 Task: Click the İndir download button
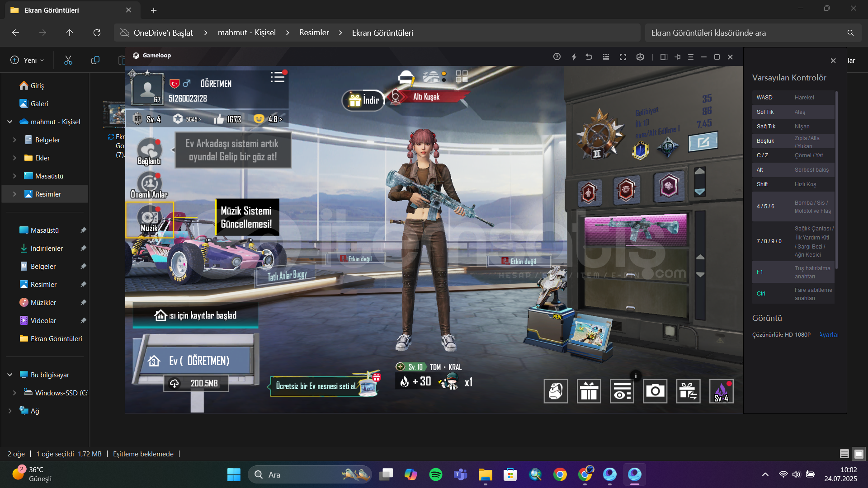point(364,100)
